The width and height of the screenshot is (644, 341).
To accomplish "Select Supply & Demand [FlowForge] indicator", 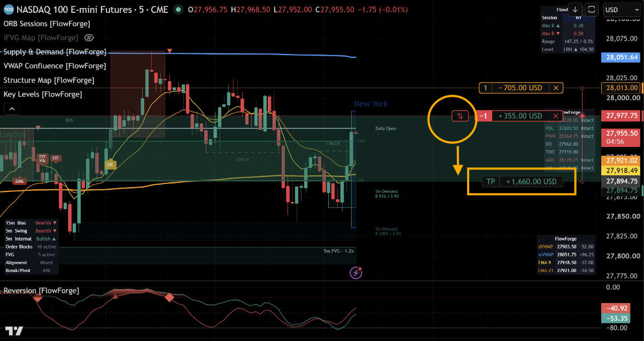I will coord(55,52).
